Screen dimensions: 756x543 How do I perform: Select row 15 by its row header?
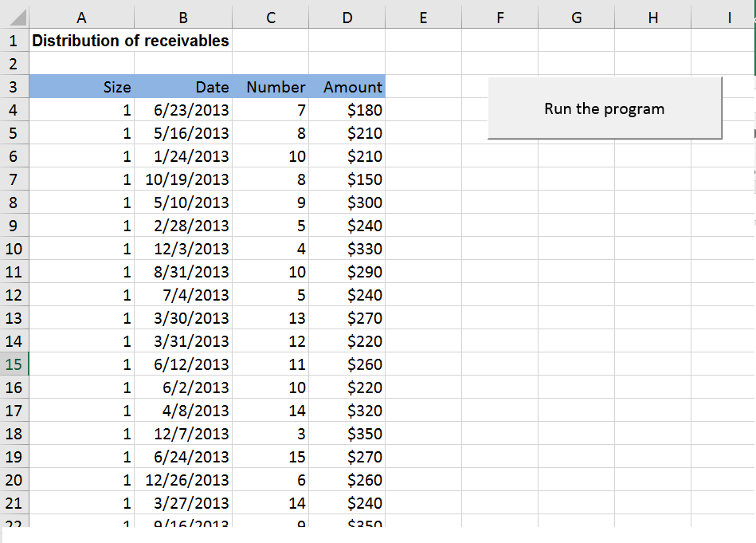pos(14,364)
